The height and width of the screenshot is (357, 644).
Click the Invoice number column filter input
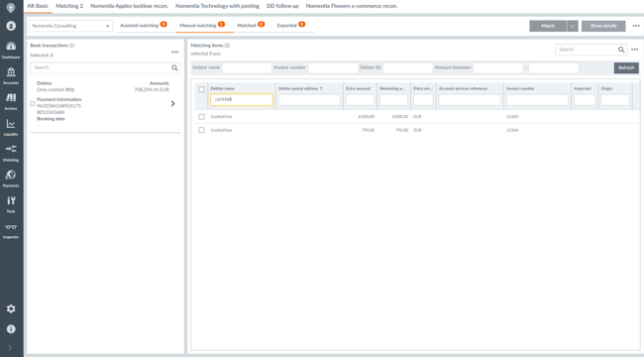click(537, 99)
